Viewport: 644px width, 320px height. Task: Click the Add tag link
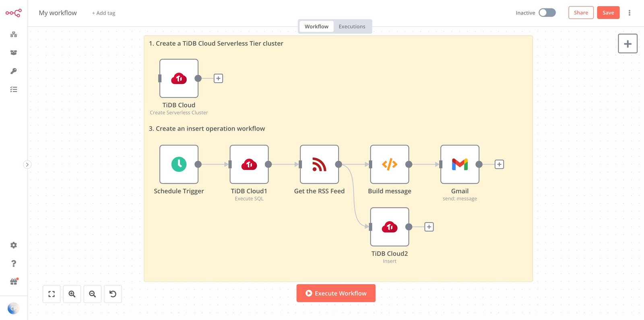(x=103, y=13)
